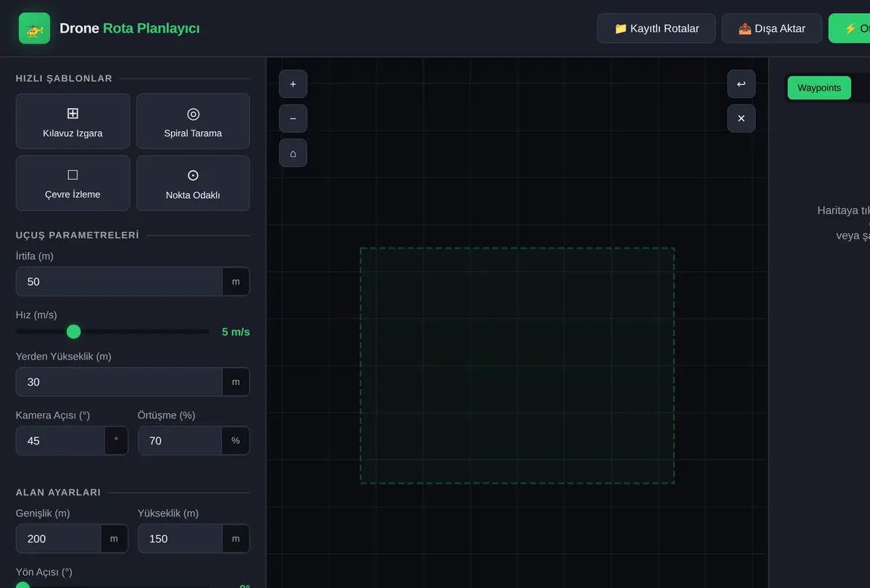
Task: Click the map zoom out minus icon
Action: tap(293, 119)
